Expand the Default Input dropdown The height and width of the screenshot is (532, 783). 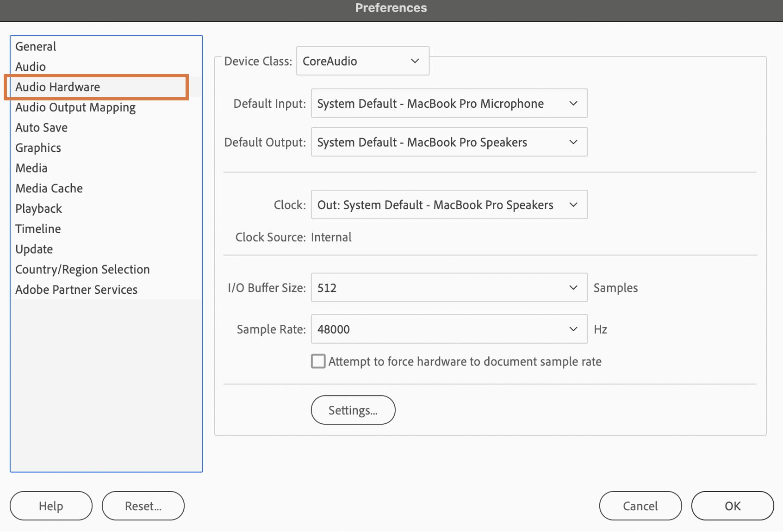coord(449,104)
